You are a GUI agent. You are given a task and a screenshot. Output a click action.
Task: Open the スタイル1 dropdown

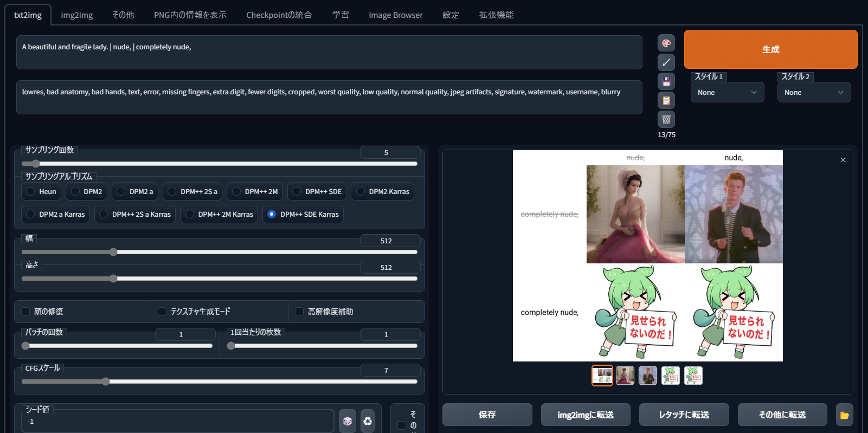727,92
